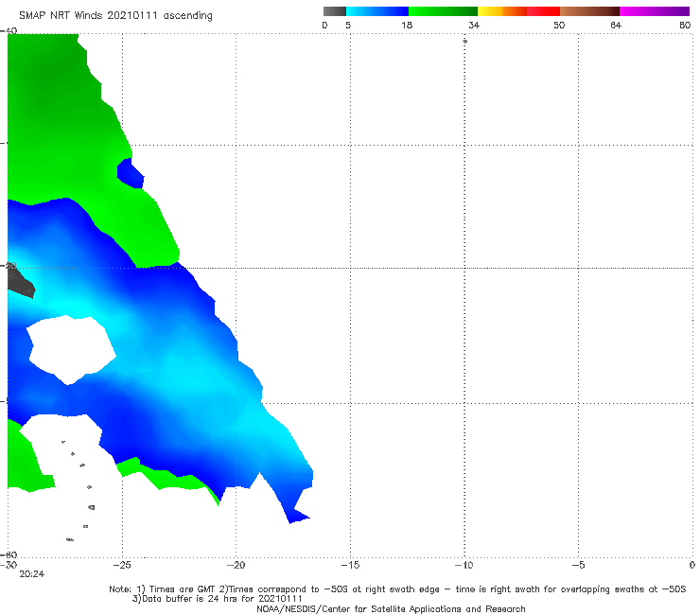Click the longitude label '-20'
700x615 pixels.
(x=236, y=565)
